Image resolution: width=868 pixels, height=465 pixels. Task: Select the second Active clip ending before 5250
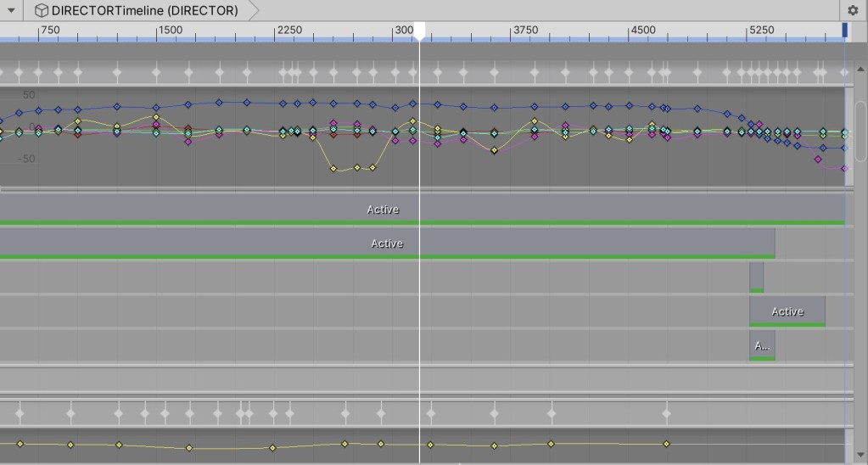(386, 243)
